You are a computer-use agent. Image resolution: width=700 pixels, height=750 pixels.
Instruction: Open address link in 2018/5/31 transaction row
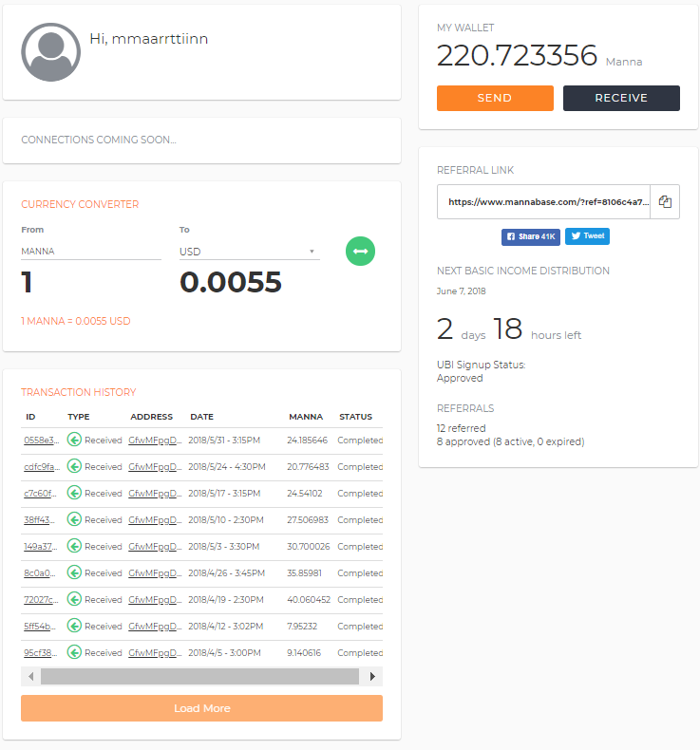155,441
